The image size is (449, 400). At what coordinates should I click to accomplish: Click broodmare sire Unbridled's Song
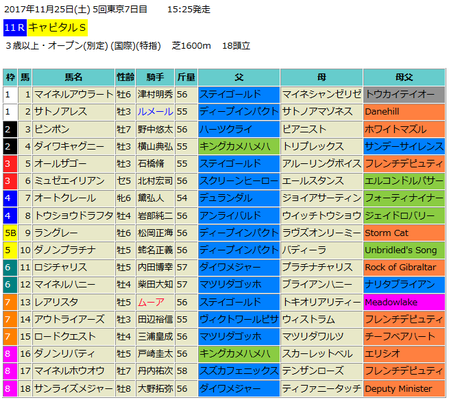coord(404,250)
